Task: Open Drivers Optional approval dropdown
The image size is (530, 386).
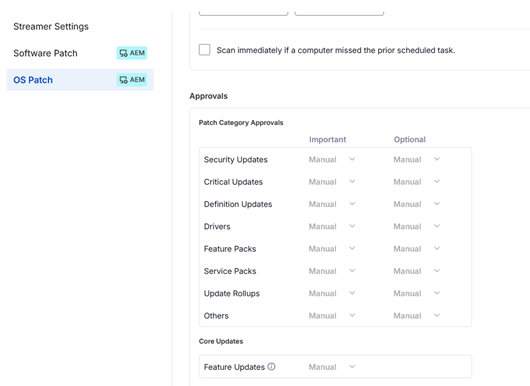Action: point(416,226)
